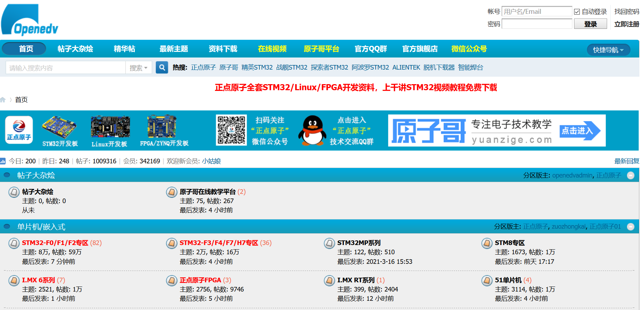Focus the 用户名/Email input field
The width and height of the screenshot is (644, 310).
click(x=537, y=11)
